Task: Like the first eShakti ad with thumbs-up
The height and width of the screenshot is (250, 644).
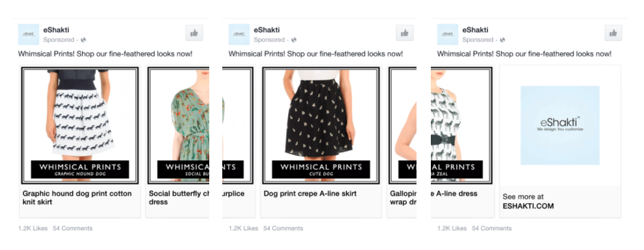Action: 194,33
